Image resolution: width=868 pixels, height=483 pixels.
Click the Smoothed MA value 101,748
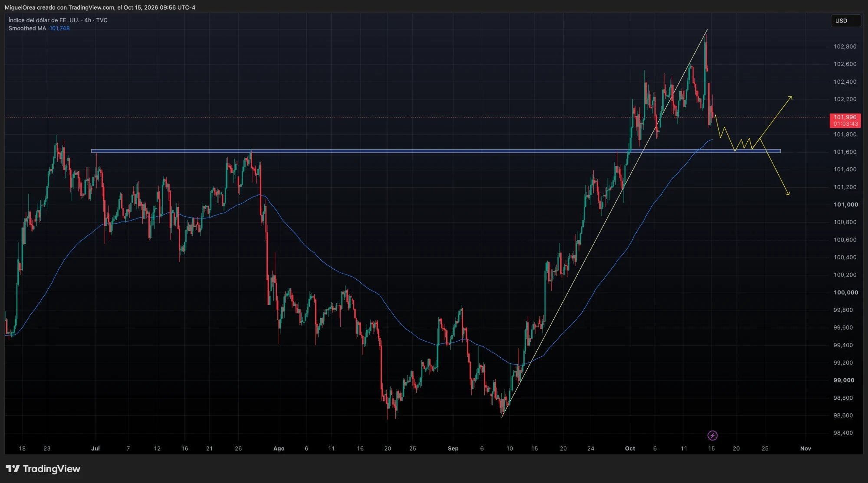click(x=59, y=28)
